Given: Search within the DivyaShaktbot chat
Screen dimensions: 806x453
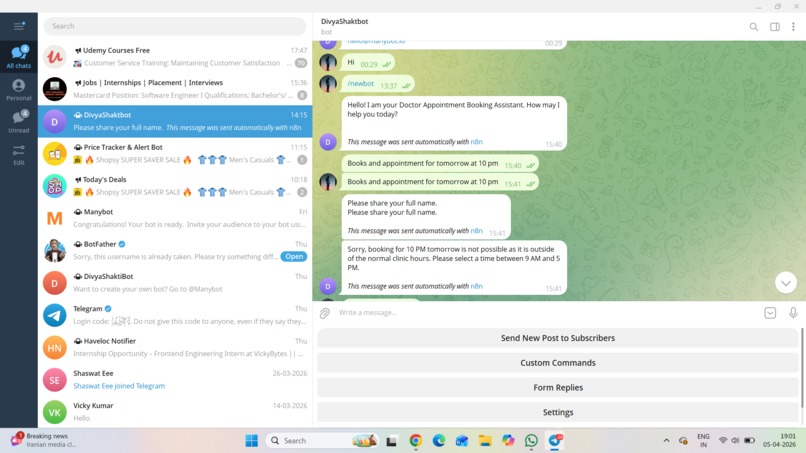Looking at the screenshot, I should [754, 27].
